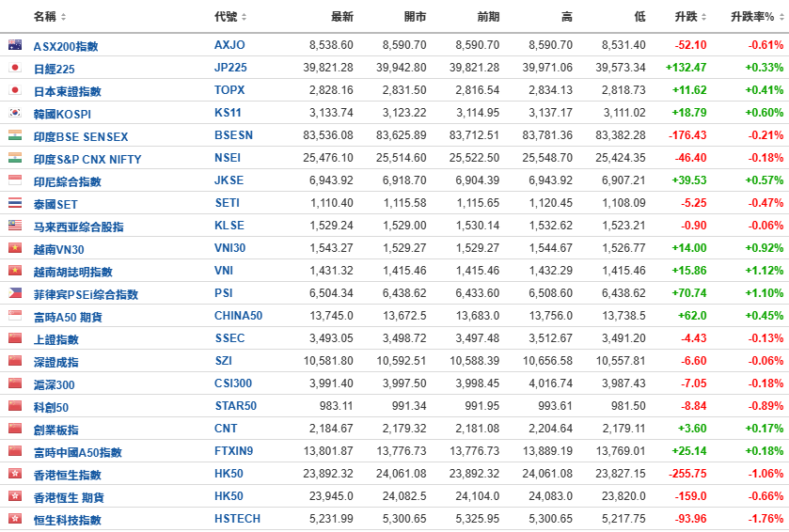The width and height of the screenshot is (789, 532).
Task: Open the ASX200指數 index link
Action: pyautogui.click(x=66, y=46)
